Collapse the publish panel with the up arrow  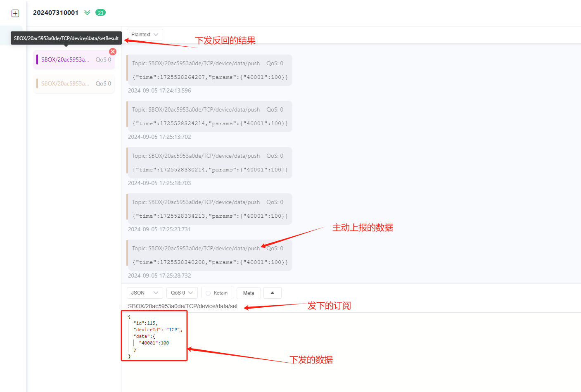(x=272, y=292)
